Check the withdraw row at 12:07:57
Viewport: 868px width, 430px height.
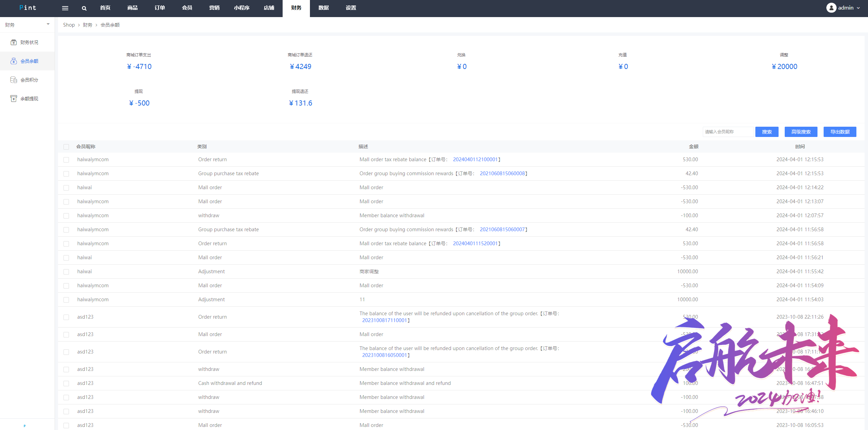[66, 216]
